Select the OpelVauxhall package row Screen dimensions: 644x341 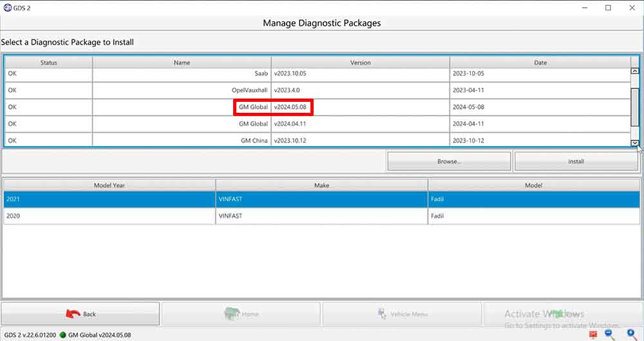(x=317, y=90)
